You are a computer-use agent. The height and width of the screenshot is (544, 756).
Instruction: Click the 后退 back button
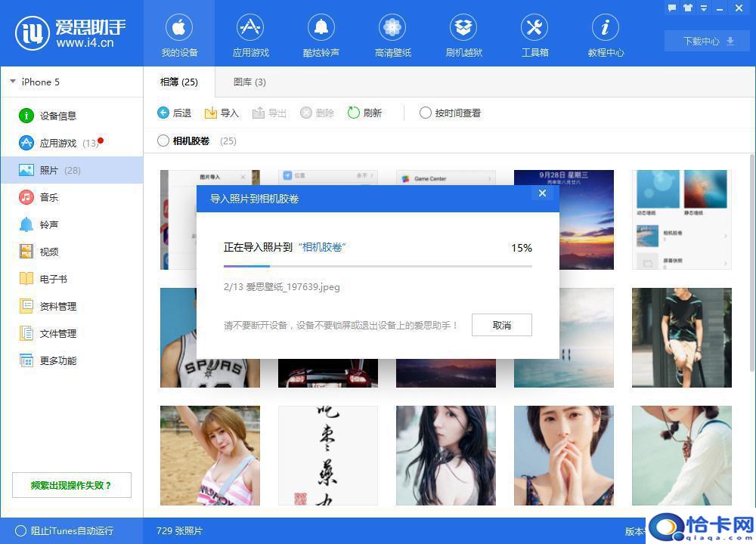(x=174, y=113)
